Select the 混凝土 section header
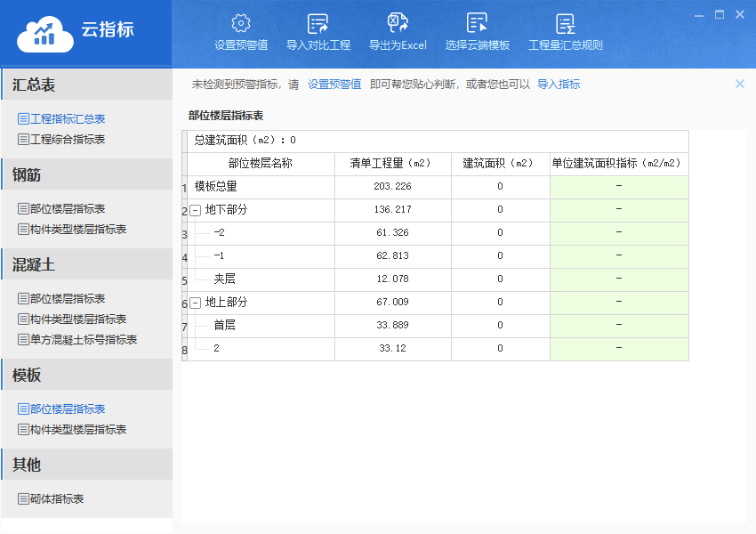 87,264
